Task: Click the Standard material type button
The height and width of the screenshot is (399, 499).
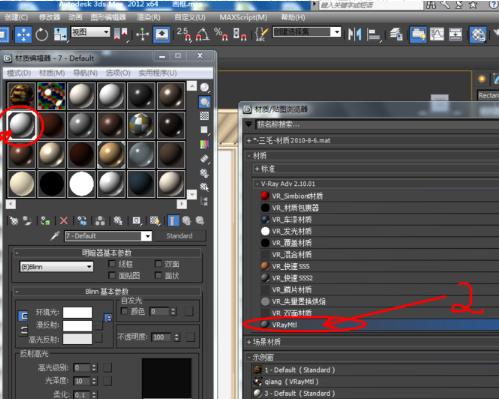Action: tap(179, 236)
